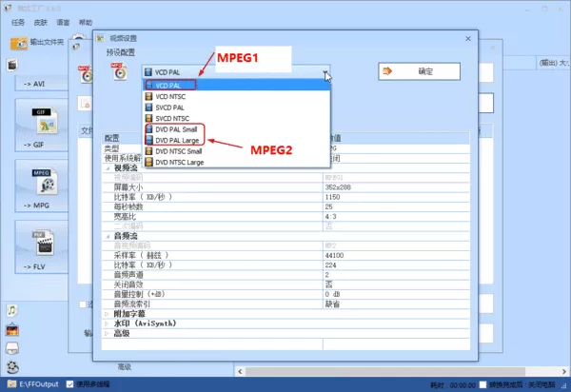Click the 音频流索引 value 缺省

[332, 304]
